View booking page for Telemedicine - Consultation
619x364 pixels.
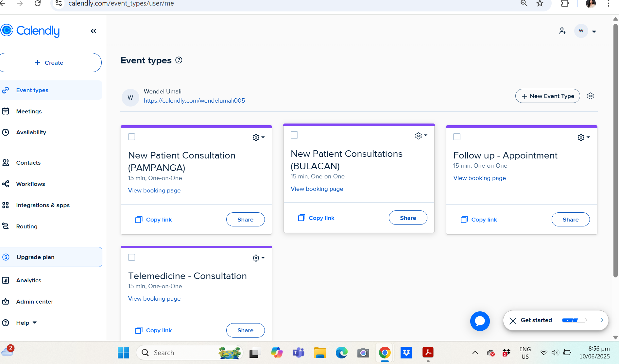click(x=154, y=299)
